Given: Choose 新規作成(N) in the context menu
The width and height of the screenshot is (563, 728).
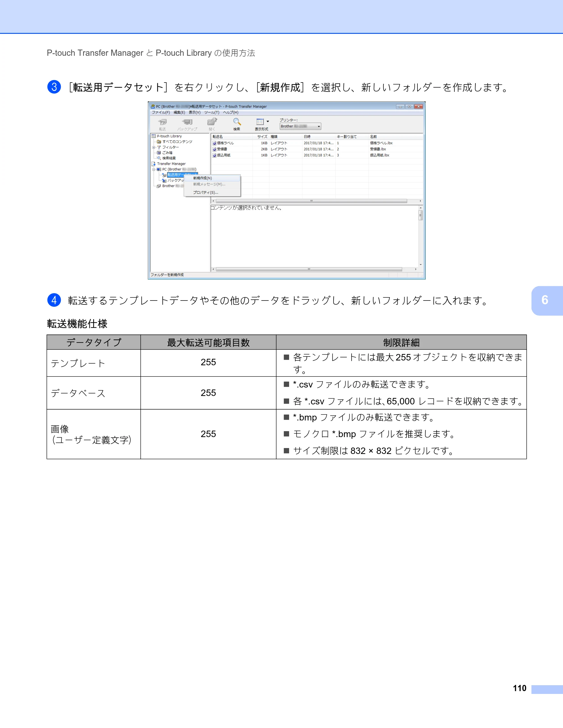Looking at the screenshot, I should 212,178.
